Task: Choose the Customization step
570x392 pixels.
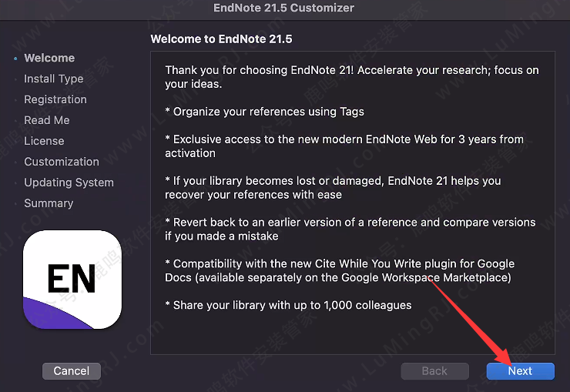Action: point(62,162)
